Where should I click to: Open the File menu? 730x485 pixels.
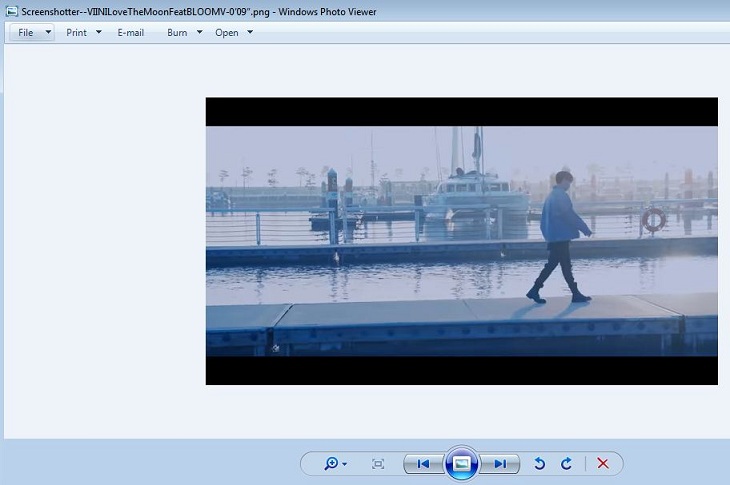26,33
